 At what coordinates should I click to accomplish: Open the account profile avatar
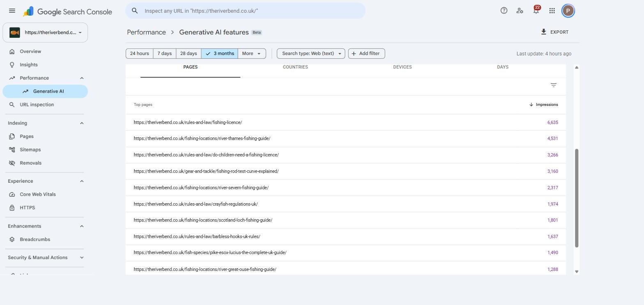point(568,11)
